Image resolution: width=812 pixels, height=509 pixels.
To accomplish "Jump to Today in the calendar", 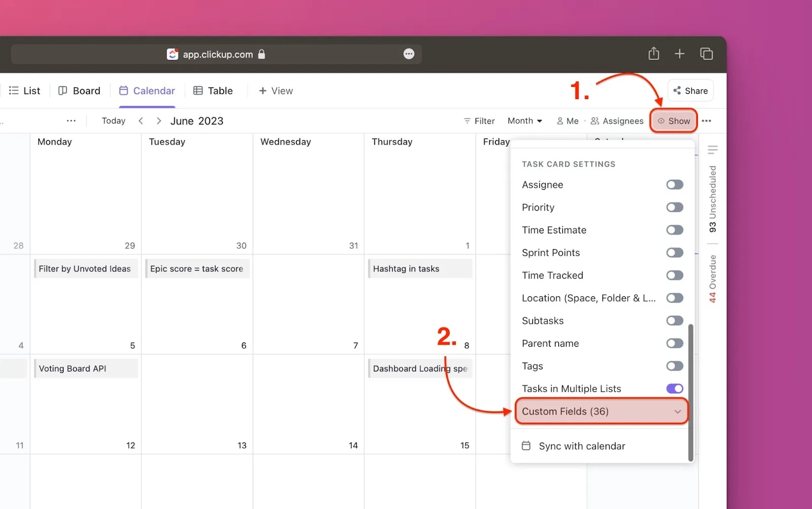I will tap(113, 121).
